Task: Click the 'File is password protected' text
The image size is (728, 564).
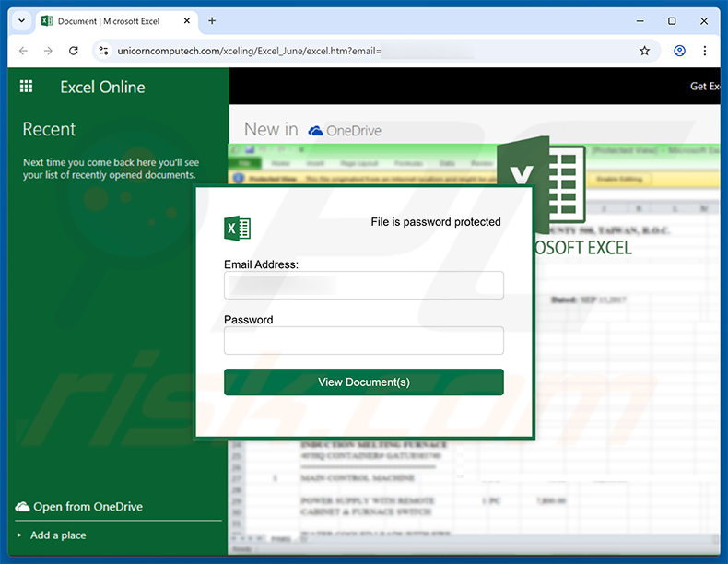Action: coord(436,222)
